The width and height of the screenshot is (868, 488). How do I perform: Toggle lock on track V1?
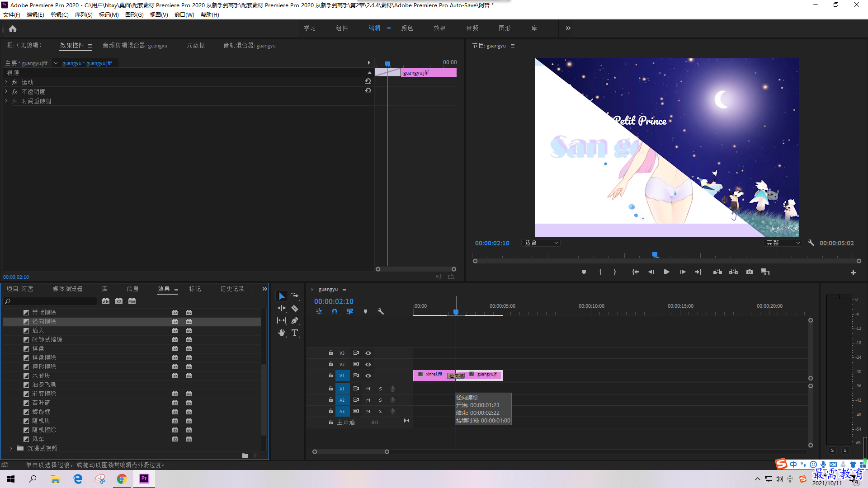pos(331,375)
